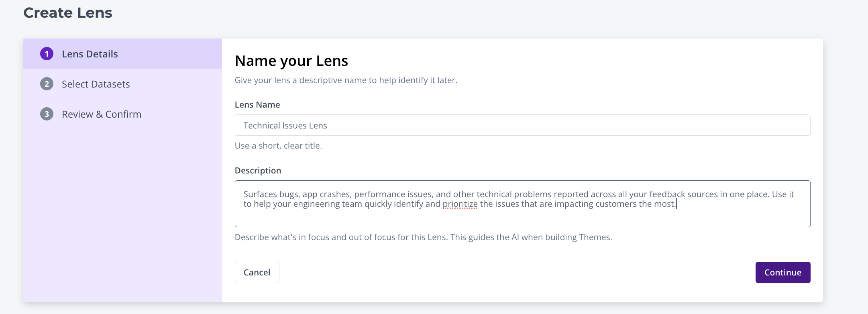This screenshot has width=868, height=314.
Task: Click the "Lens Name" field label
Action: pos(257,105)
